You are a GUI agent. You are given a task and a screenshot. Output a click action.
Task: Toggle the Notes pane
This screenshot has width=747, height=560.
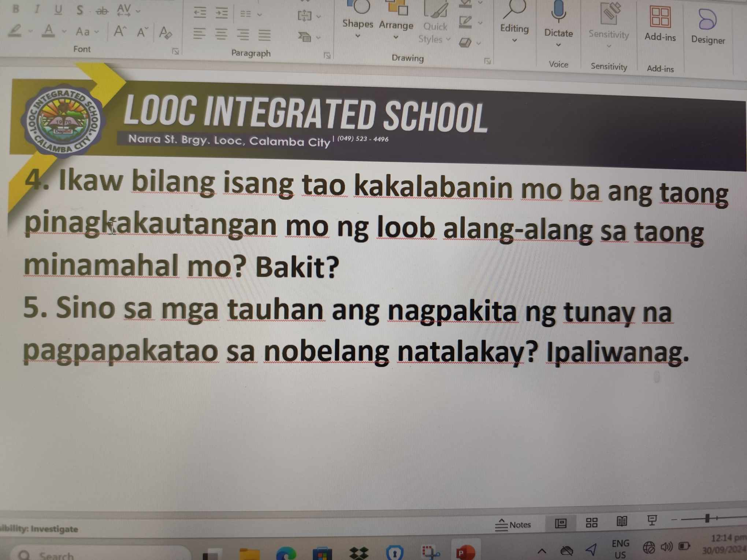pyautogui.click(x=513, y=525)
